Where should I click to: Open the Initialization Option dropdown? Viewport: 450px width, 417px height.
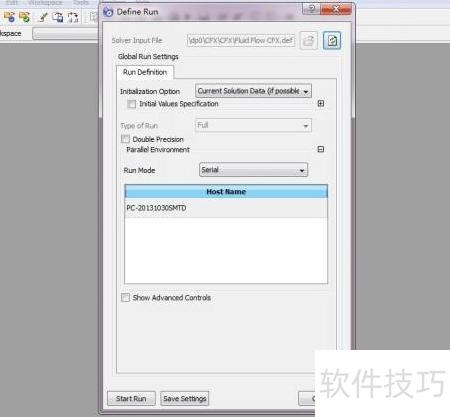tap(253, 91)
